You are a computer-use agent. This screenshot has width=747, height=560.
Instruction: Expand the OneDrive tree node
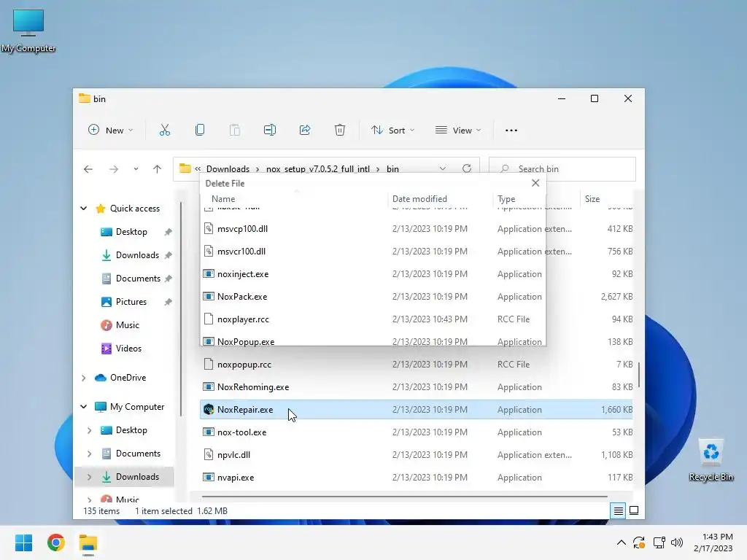(x=84, y=378)
